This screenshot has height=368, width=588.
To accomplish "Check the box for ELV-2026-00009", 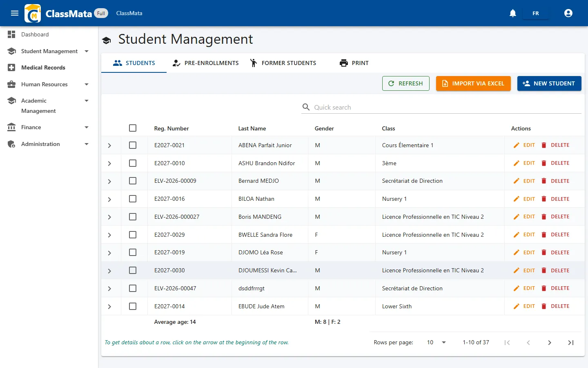I will [x=133, y=181].
